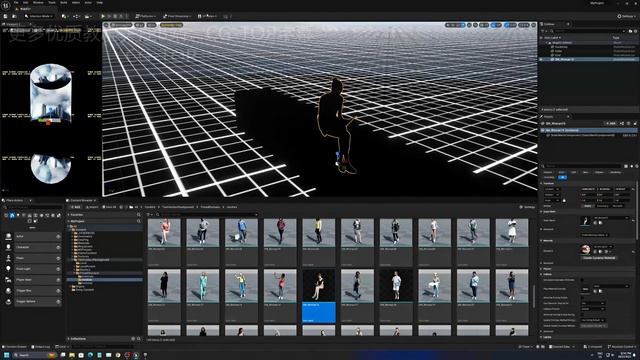Open the Window menu

point(38,2)
